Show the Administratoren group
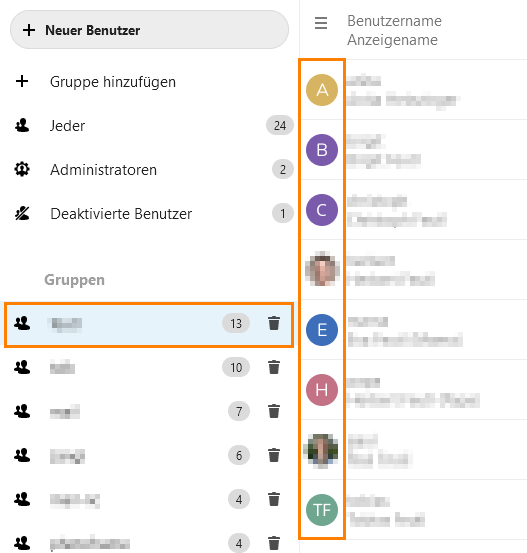 149,170
